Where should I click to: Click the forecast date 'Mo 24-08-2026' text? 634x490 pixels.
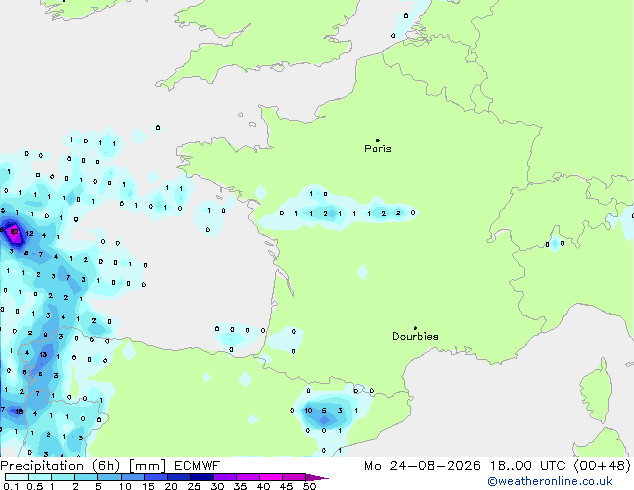(x=422, y=466)
